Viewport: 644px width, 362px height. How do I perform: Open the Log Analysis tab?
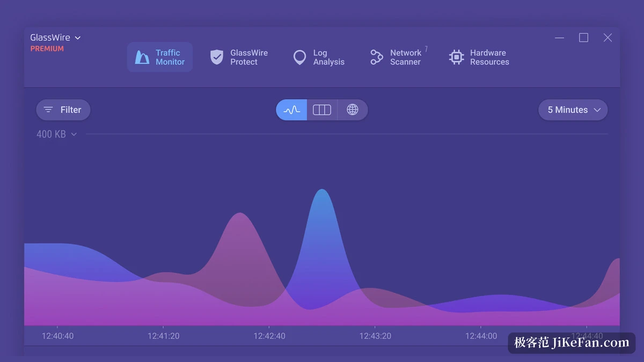[x=319, y=57]
